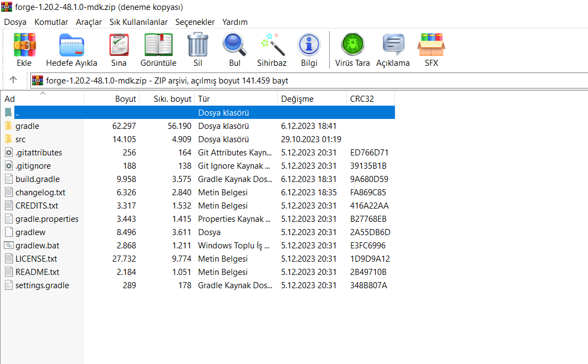Click the WinRAR icon in the title bar
The image size is (588, 364).
click(x=7, y=7)
